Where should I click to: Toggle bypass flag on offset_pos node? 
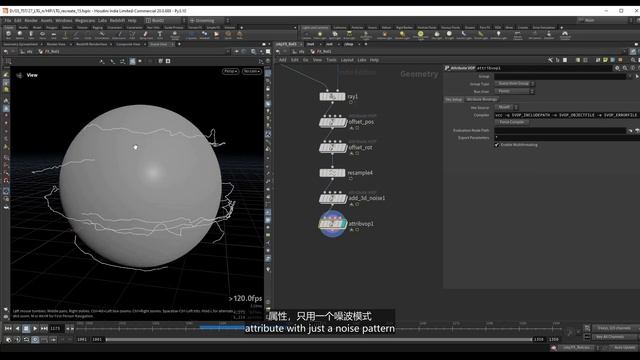tap(323, 122)
